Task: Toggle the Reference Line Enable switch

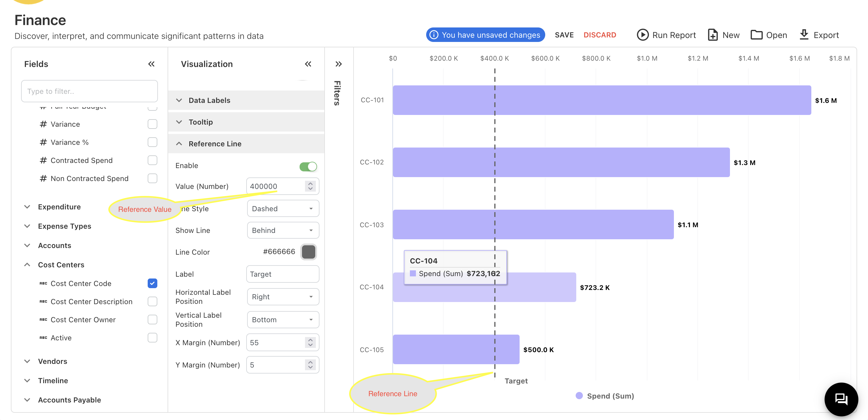Action: point(308,166)
